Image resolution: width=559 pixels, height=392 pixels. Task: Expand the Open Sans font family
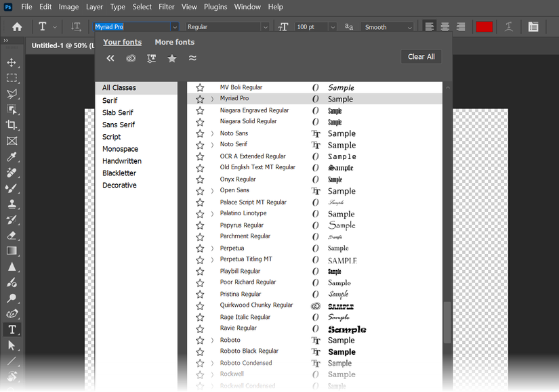coord(212,191)
